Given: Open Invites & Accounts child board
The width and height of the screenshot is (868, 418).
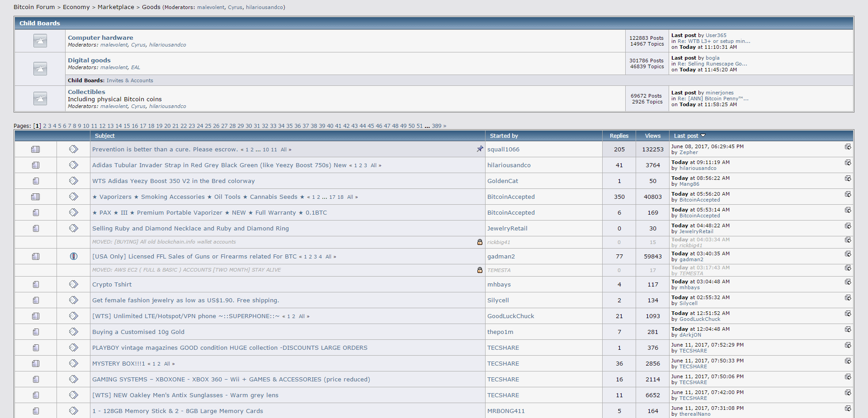Looking at the screenshot, I should click(x=130, y=80).
